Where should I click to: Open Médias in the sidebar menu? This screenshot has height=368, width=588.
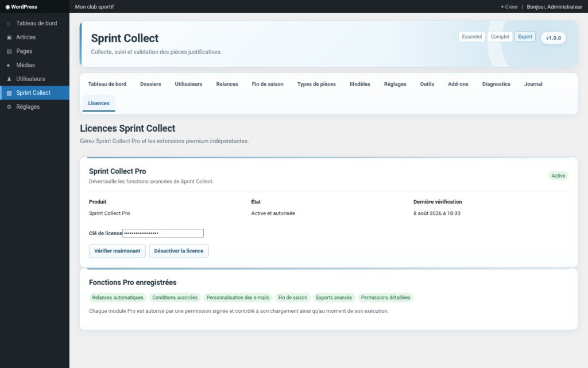34,65
